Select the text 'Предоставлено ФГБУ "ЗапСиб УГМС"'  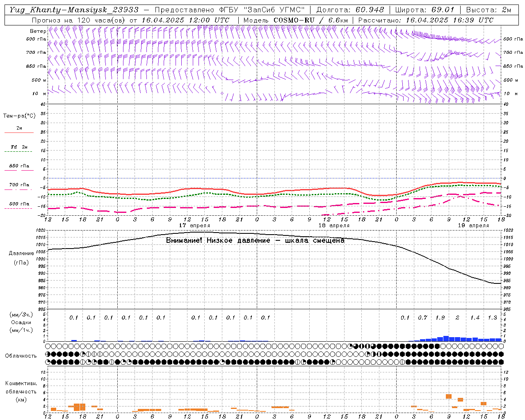230,10
